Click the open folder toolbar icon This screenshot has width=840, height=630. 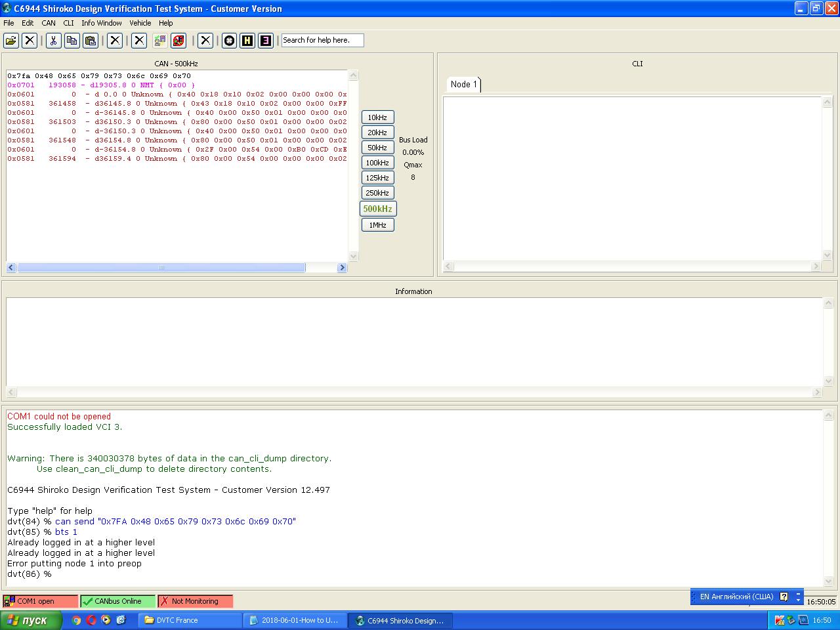[x=11, y=41]
